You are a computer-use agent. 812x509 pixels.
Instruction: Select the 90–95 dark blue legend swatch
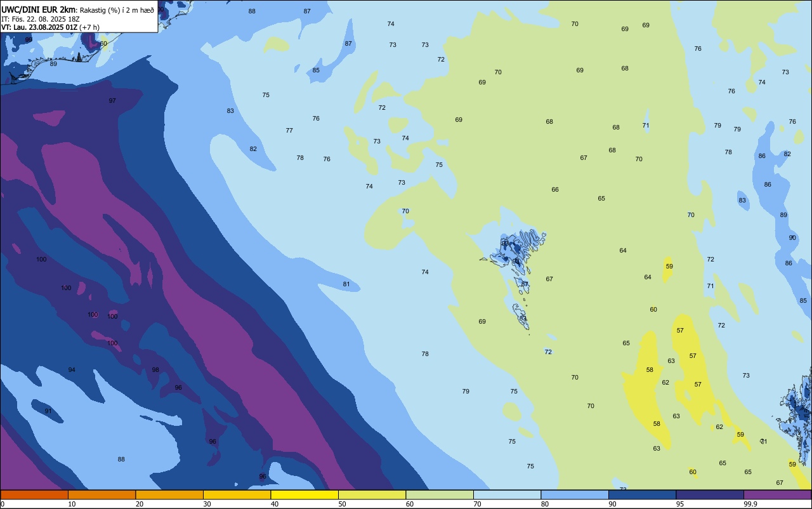pyautogui.click(x=642, y=494)
